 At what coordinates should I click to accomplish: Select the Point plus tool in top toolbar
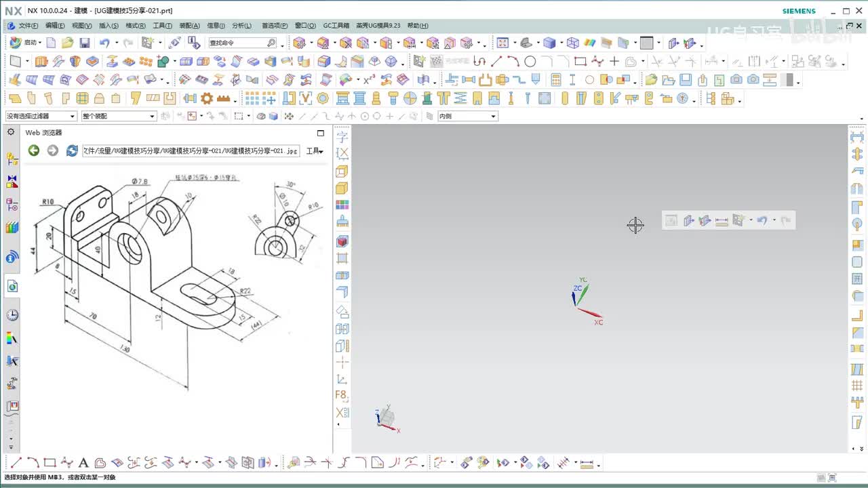point(614,61)
